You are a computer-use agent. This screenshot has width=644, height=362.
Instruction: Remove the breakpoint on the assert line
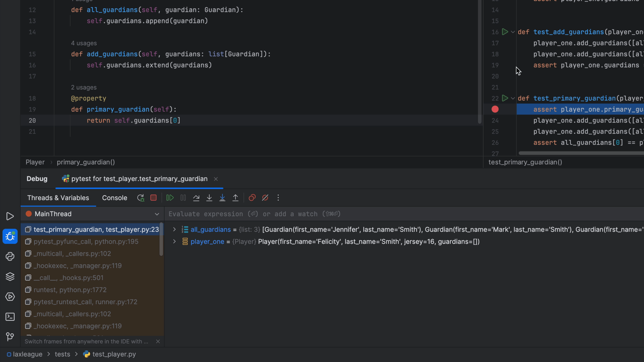point(495,109)
